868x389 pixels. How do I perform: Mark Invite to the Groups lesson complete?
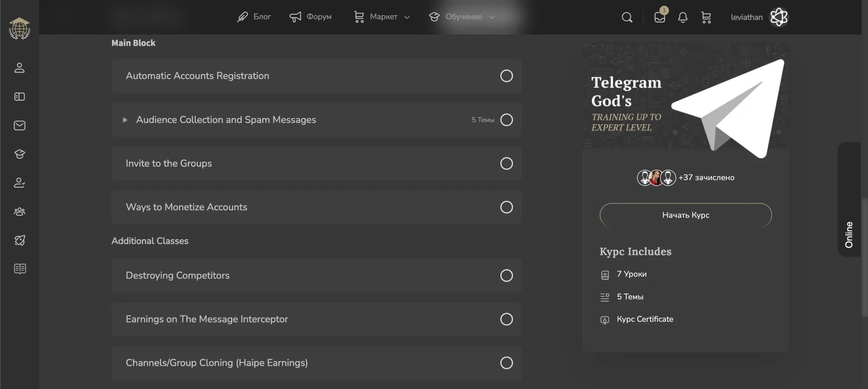coord(506,163)
